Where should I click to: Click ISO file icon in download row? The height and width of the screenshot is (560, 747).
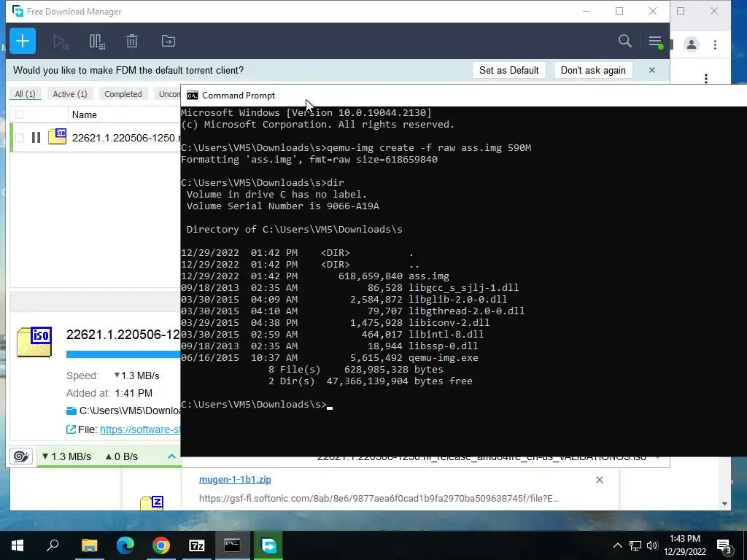click(x=57, y=136)
